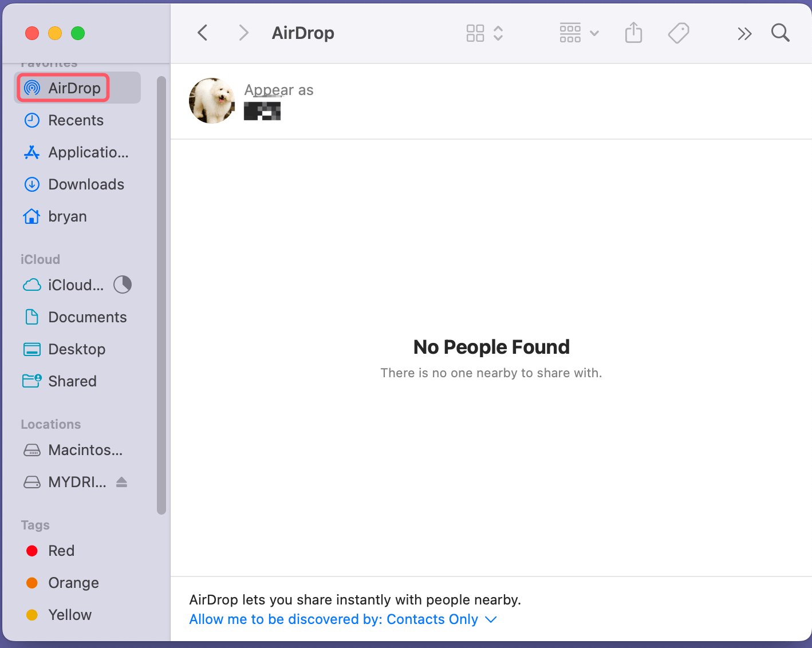Eject the MYDRIVE volume
The image size is (812, 648).
(x=121, y=482)
